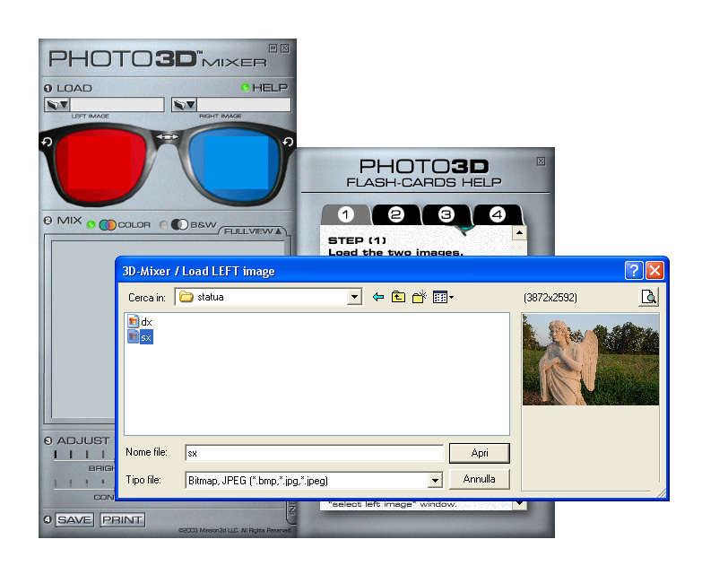Select COLOR mix mode radio
The width and height of the screenshot is (728, 583).
tap(91, 225)
